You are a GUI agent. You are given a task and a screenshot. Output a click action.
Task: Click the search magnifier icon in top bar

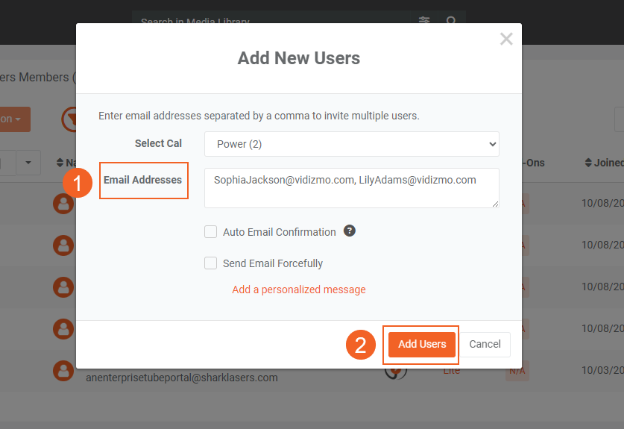point(452,21)
